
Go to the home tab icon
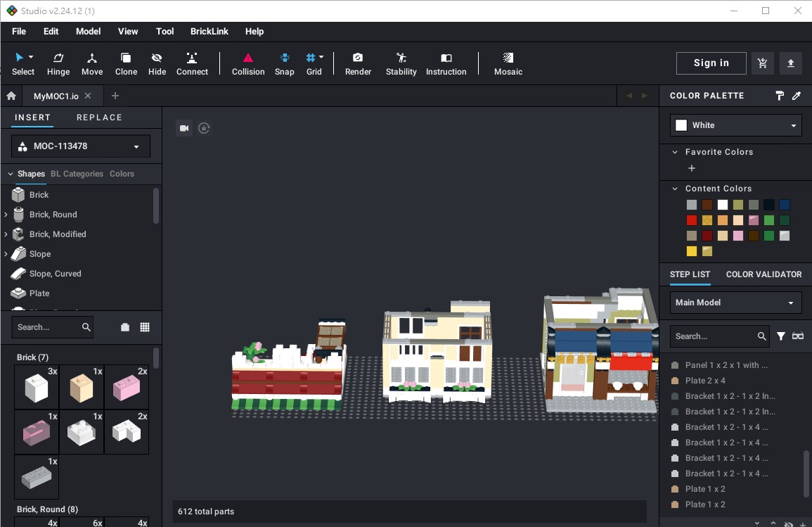(x=11, y=96)
